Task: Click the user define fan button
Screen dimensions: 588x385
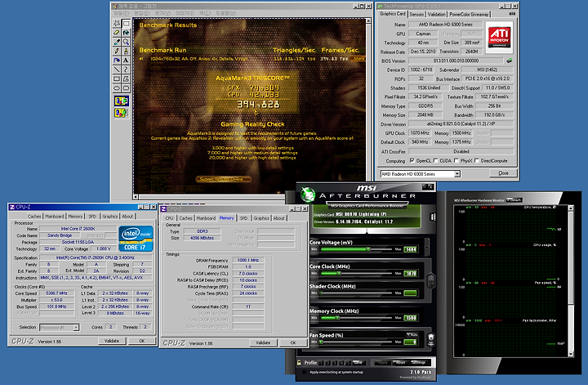Action: [x=431, y=339]
